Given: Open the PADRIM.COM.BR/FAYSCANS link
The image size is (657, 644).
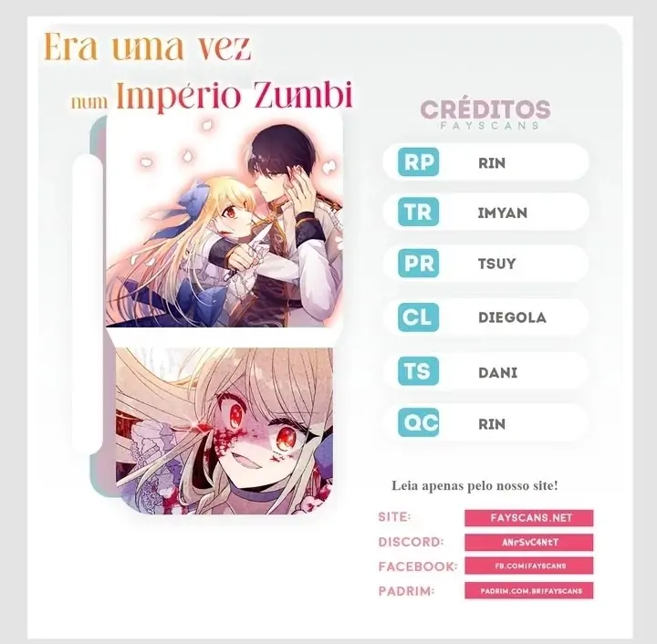Looking at the screenshot, I should click(x=528, y=590).
